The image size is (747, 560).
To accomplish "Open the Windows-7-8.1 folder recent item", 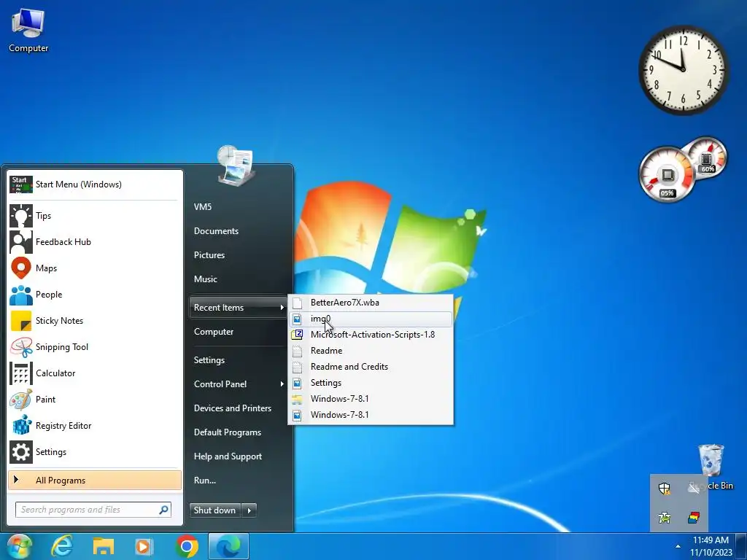I will pos(371,399).
